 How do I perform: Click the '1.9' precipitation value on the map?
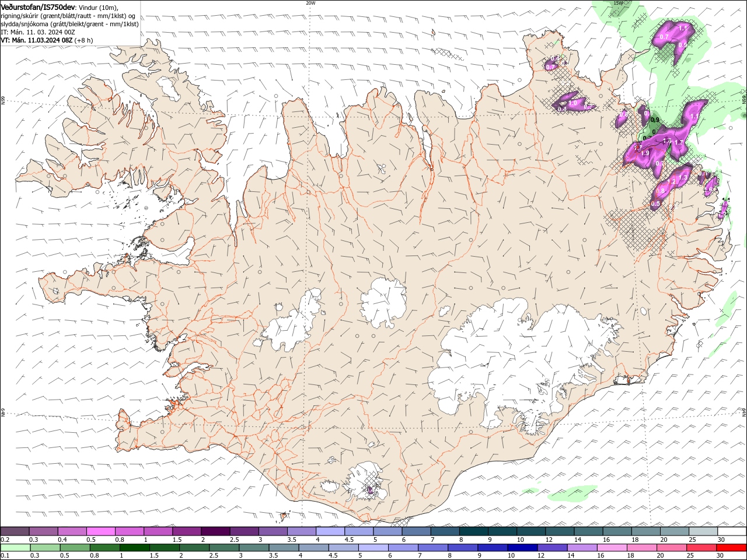coord(645,153)
